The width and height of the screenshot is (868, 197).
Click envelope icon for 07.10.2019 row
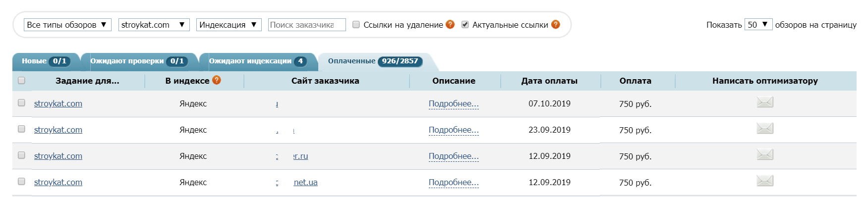[x=765, y=102]
